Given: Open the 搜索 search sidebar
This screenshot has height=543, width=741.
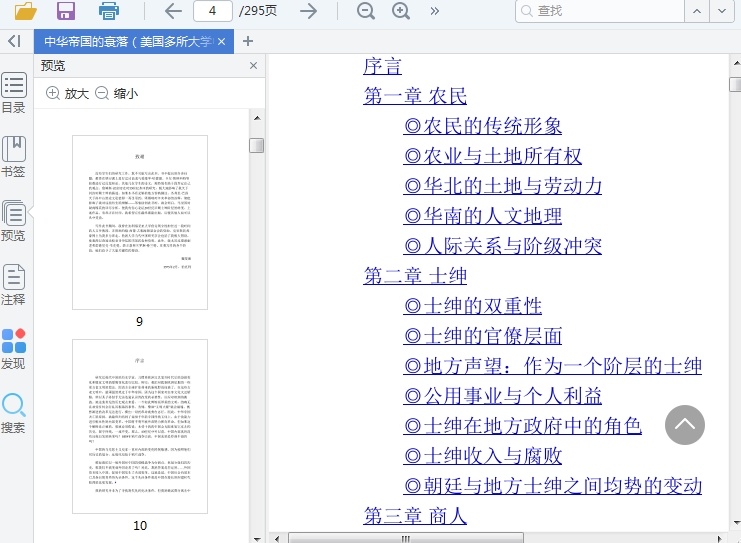Looking at the screenshot, I should (14, 413).
